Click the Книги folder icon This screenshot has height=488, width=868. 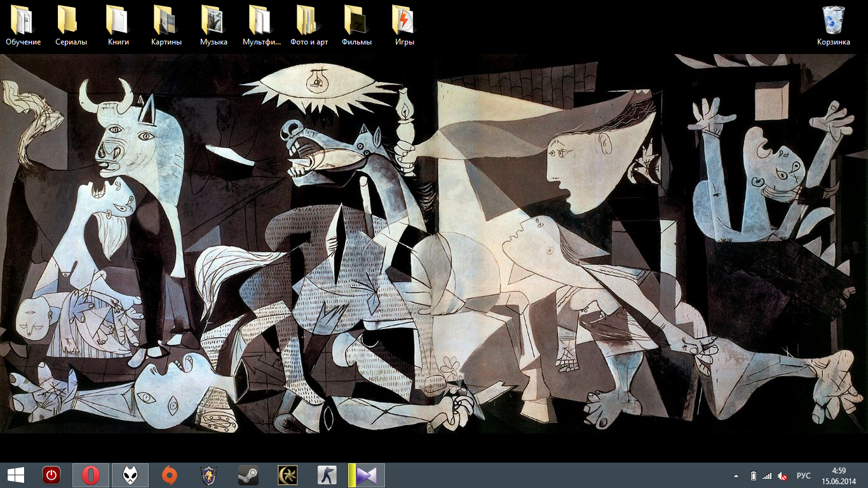(118, 25)
